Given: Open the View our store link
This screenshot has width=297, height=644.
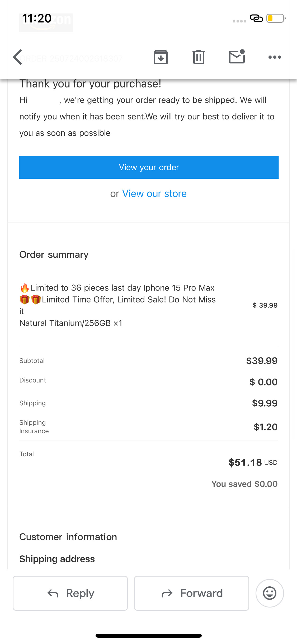Looking at the screenshot, I should 154,194.
